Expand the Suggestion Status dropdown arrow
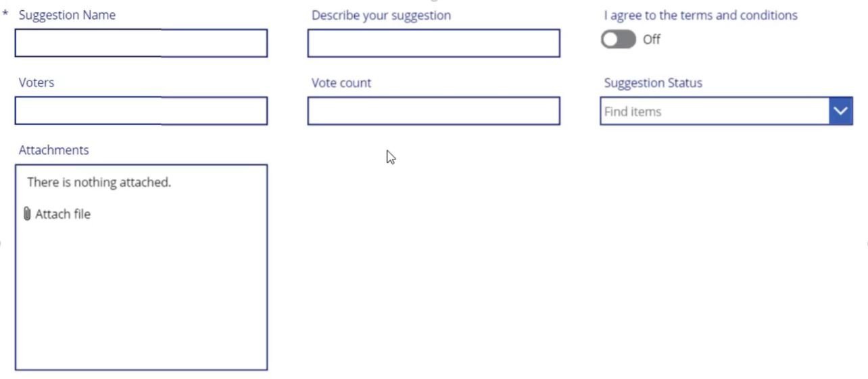868x379 pixels. [840, 111]
